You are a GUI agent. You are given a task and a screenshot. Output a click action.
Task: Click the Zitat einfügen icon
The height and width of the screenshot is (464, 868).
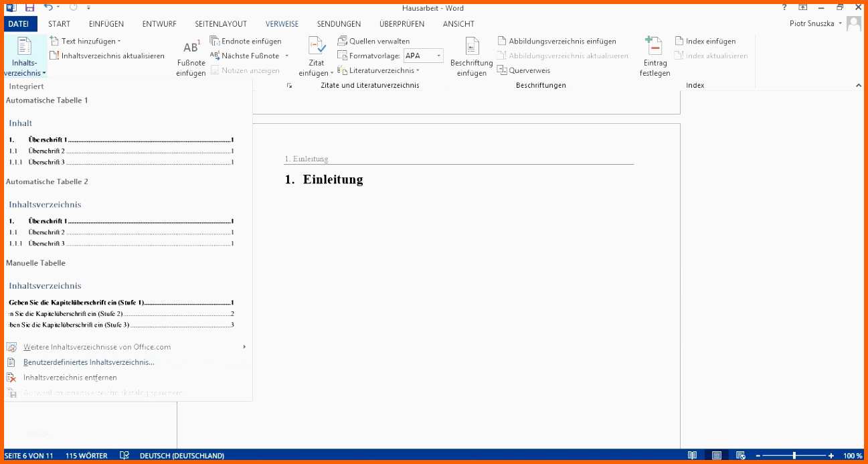click(x=317, y=47)
